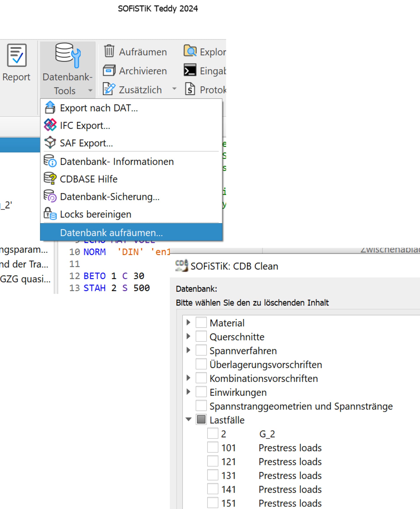The width and height of the screenshot is (420, 509).
Task: Click the Protokoll document icon
Action: click(190, 89)
